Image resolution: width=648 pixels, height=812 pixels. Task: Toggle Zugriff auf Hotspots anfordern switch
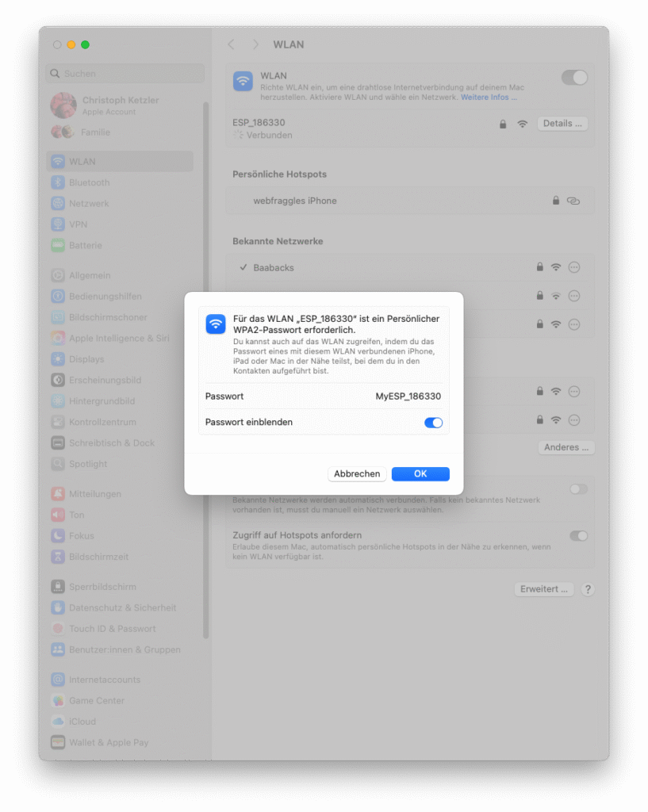[x=578, y=535]
